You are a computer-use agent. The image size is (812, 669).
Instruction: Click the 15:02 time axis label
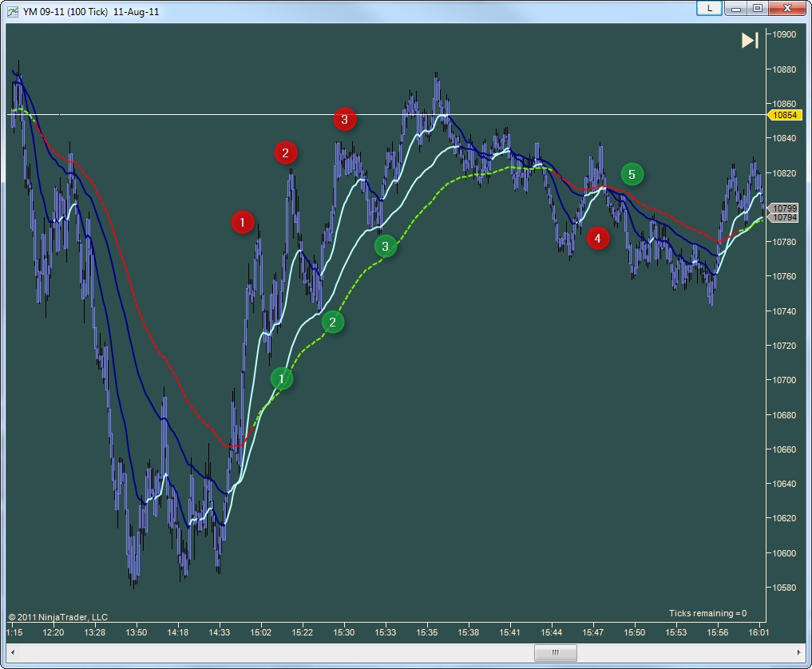260,632
